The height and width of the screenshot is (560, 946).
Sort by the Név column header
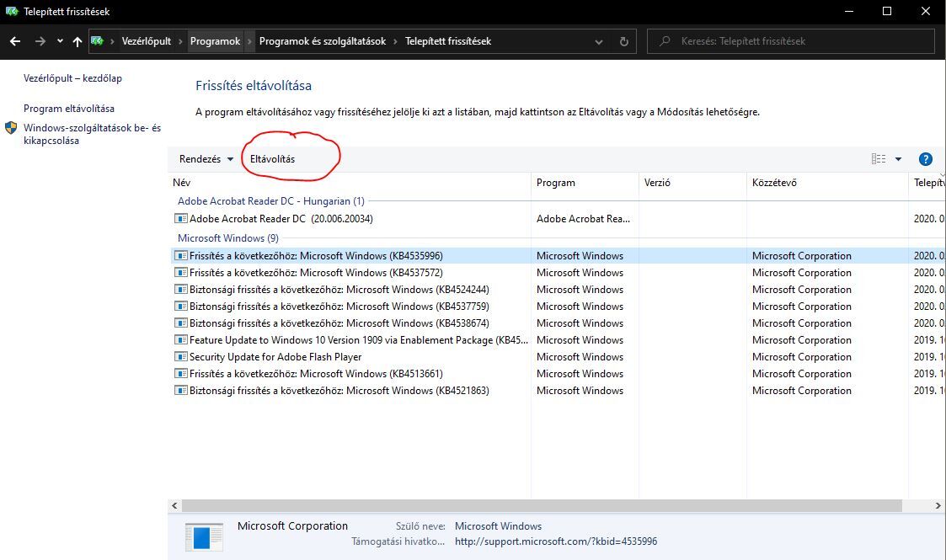(181, 183)
